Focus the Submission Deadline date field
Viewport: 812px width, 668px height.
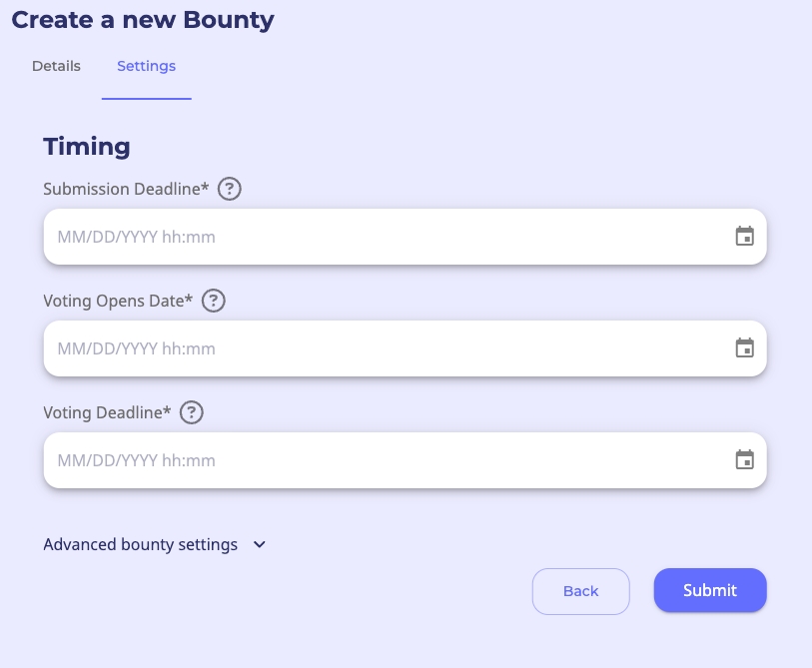[x=380, y=237]
